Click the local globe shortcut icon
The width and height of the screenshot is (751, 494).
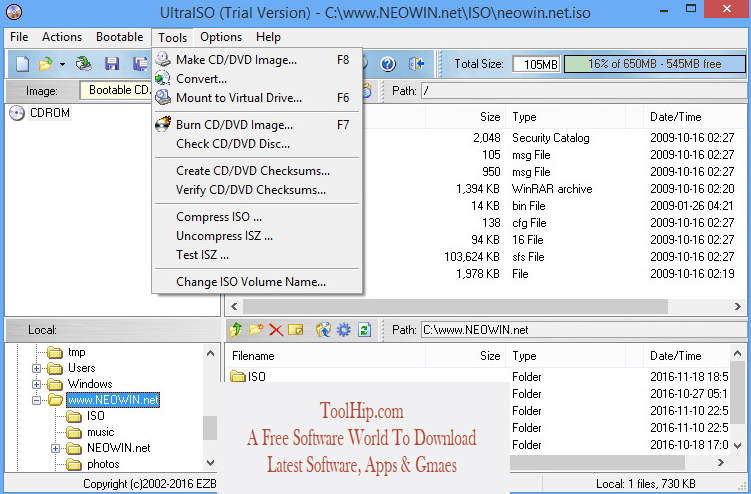click(x=323, y=330)
